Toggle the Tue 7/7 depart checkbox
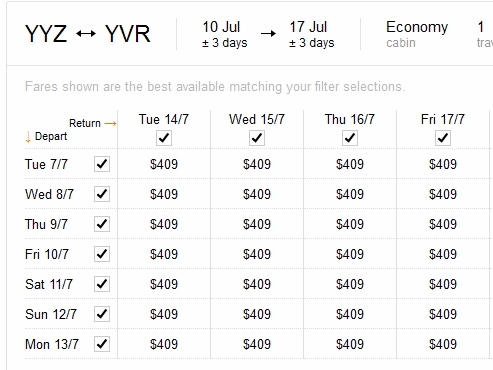The height and width of the screenshot is (370, 493). point(102,164)
